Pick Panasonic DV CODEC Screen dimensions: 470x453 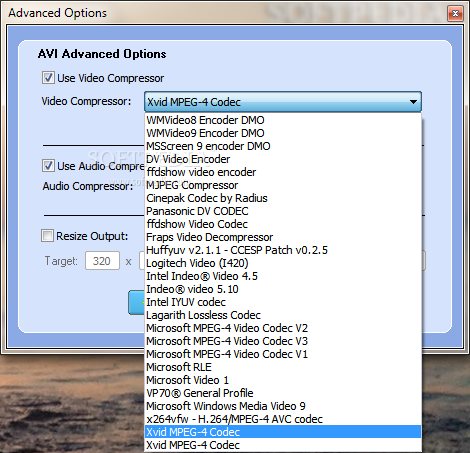coord(283,211)
